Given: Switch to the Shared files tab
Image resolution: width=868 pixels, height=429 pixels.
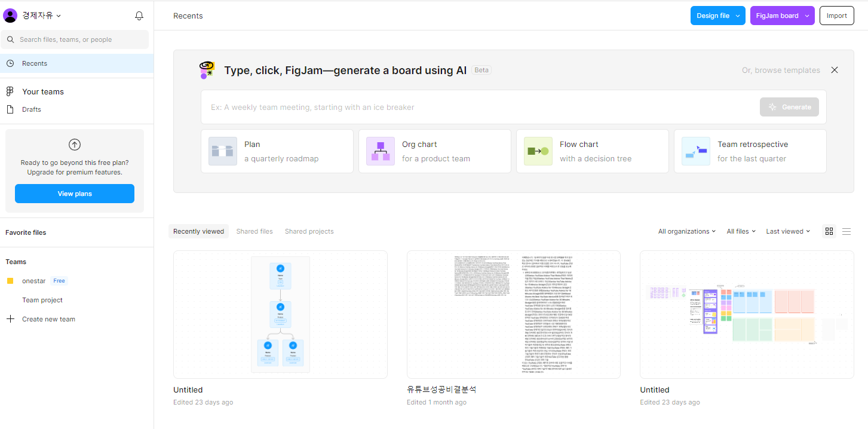Looking at the screenshot, I should (x=254, y=231).
